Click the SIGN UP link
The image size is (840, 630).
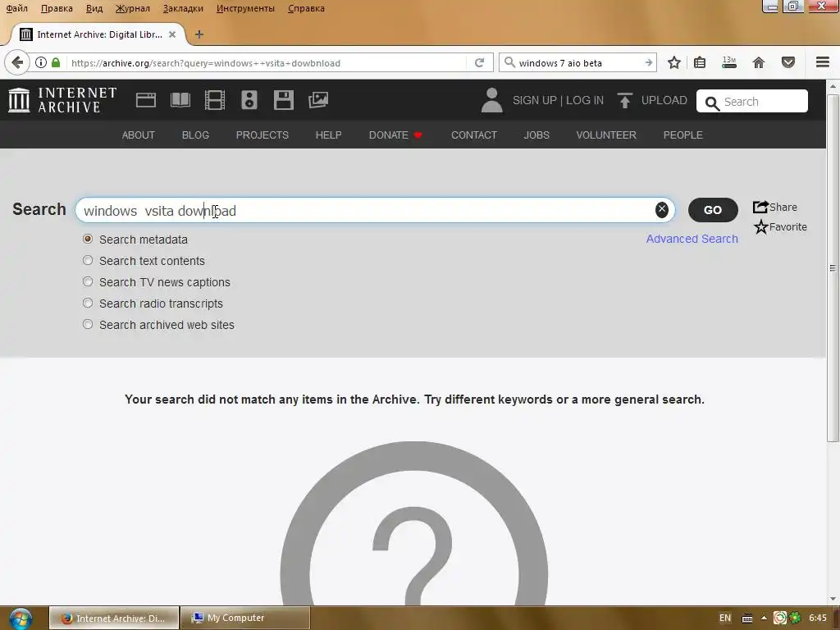(x=535, y=100)
